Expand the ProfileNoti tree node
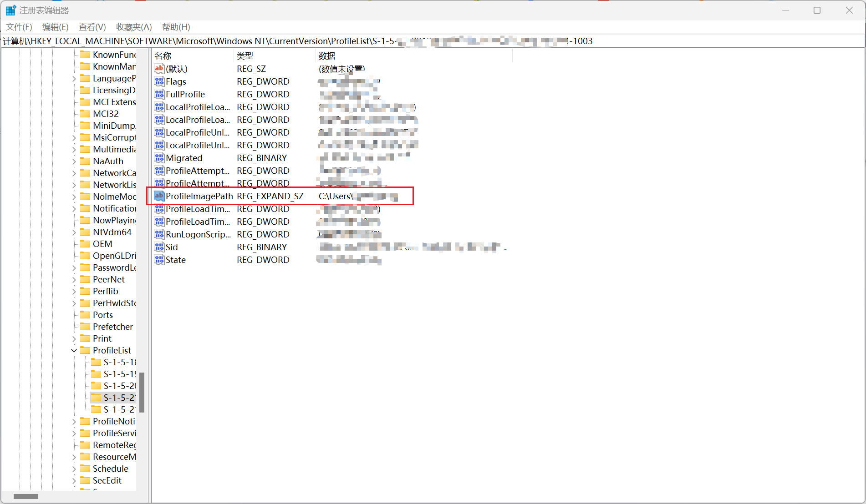 (x=74, y=421)
